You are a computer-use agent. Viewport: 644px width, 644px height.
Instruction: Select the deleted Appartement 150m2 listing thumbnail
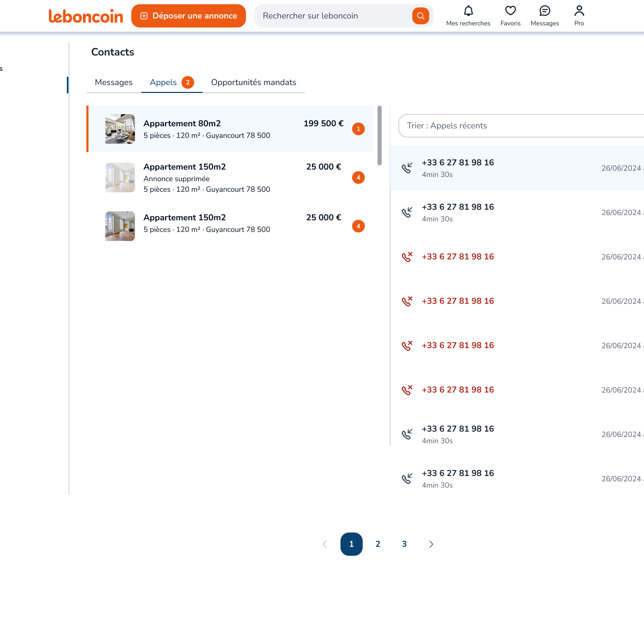tap(120, 177)
